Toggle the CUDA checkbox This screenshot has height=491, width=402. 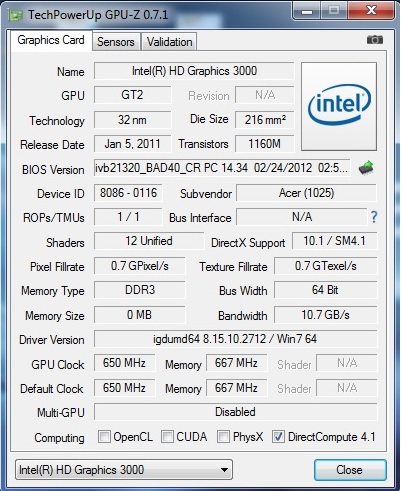click(x=167, y=436)
